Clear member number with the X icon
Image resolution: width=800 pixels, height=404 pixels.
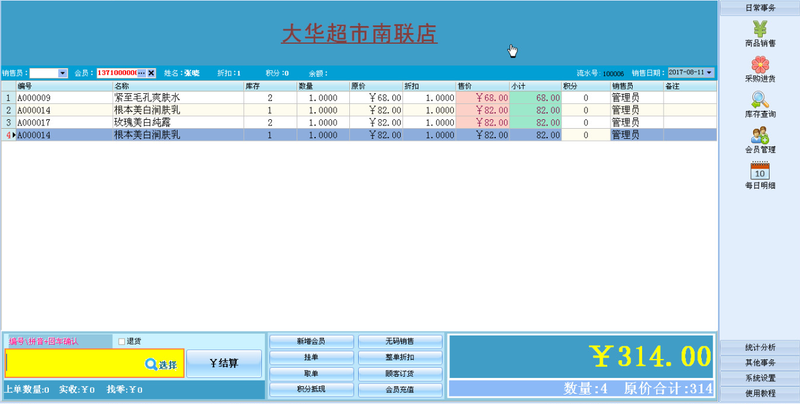[152, 73]
